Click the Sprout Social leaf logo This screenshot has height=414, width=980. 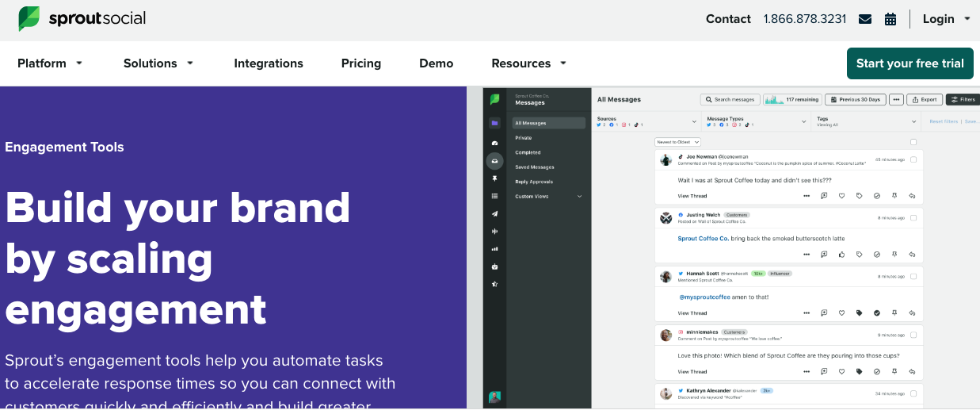[x=29, y=18]
